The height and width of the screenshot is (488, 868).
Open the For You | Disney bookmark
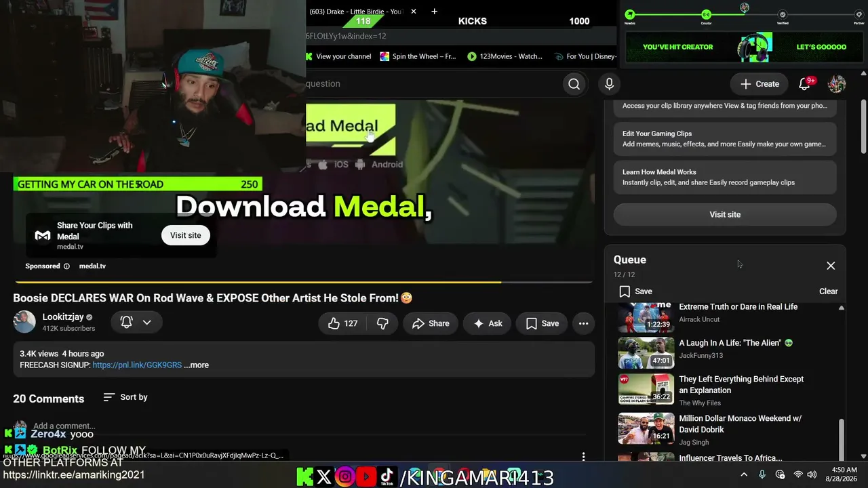(585, 56)
